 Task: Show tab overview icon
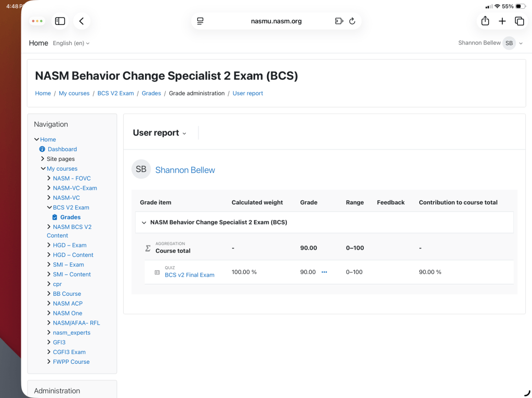coord(520,21)
